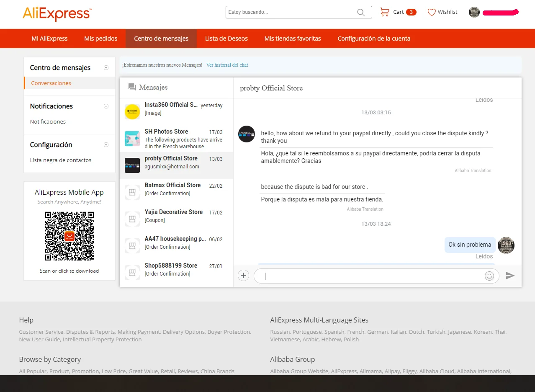
Task: Open Shop5888199 Store conversation
Action: coord(176,273)
